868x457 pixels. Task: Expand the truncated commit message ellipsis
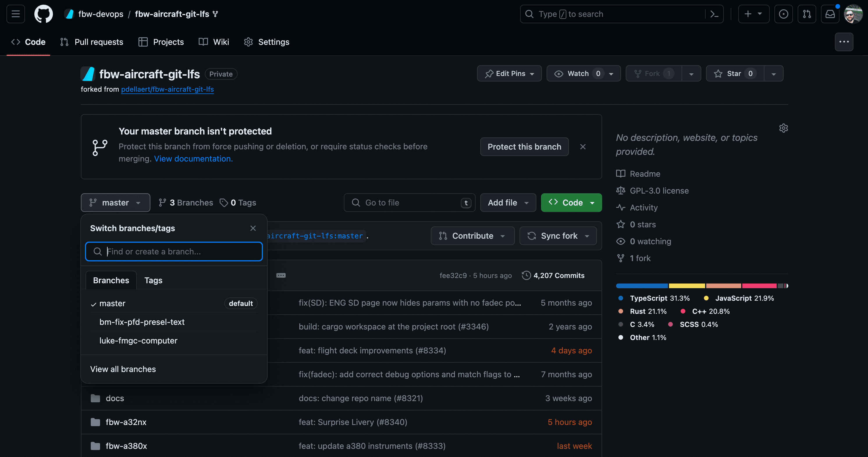click(x=281, y=276)
